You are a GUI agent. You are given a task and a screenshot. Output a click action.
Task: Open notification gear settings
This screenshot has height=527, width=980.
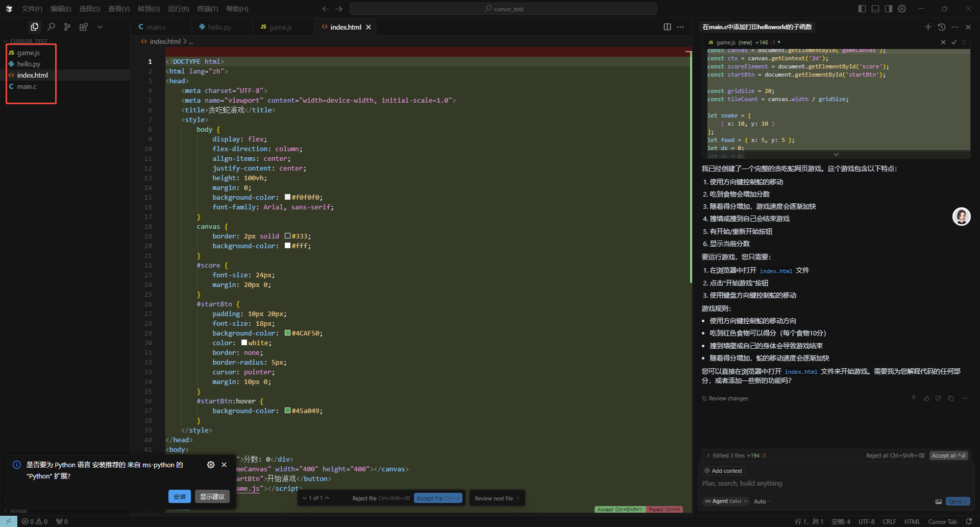point(211,465)
